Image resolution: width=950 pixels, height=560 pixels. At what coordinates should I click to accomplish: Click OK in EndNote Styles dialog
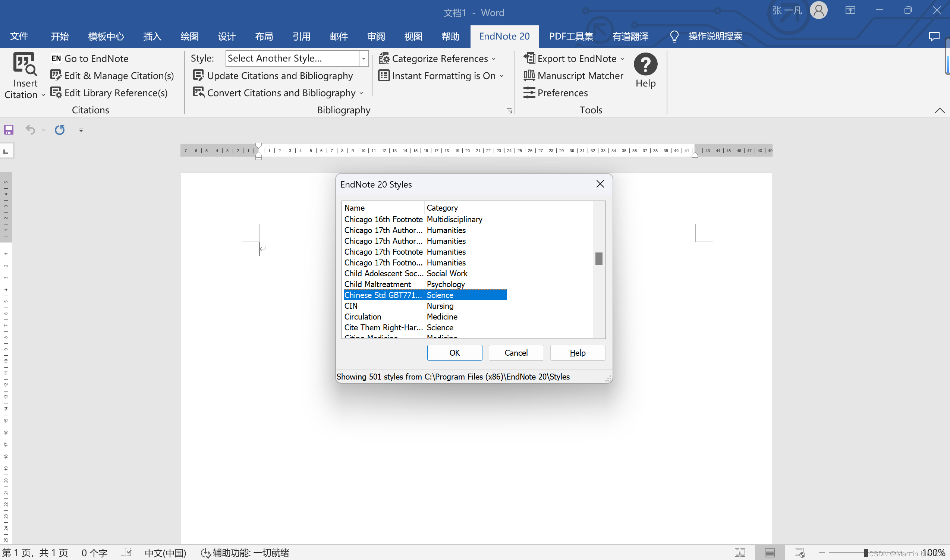click(x=454, y=352)
